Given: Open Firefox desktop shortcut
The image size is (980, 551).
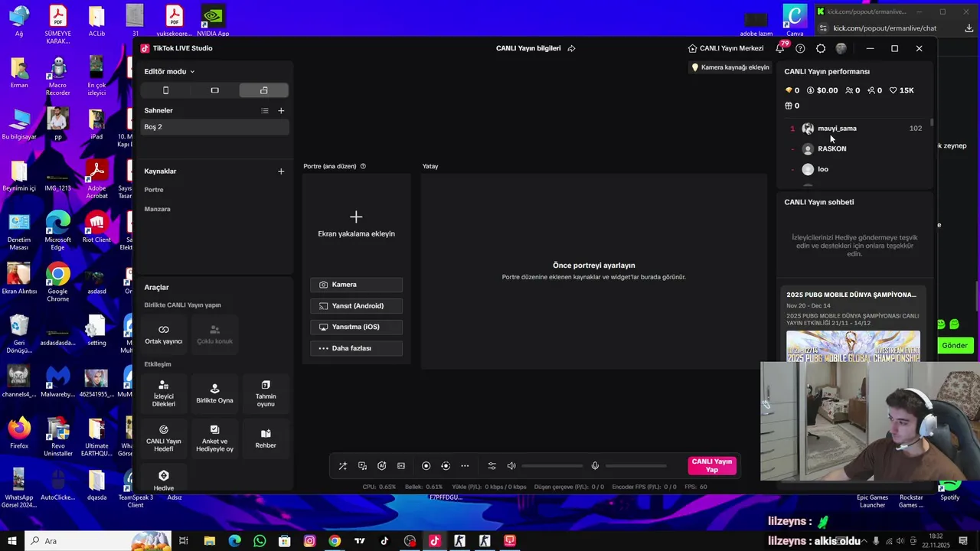Looking at the screenshot, I should (19, 432).
